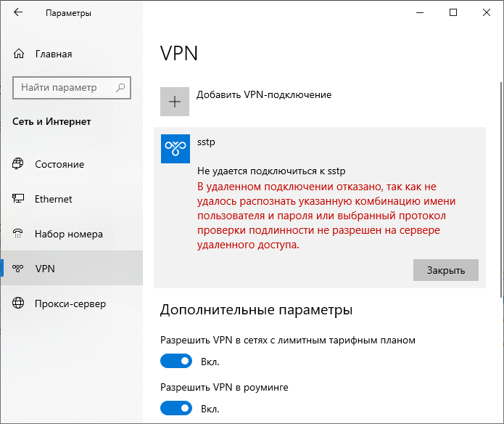Click the Home house icon
This screenshot has height=424, width=504.
pyautogui.click(x=19, y=54)
